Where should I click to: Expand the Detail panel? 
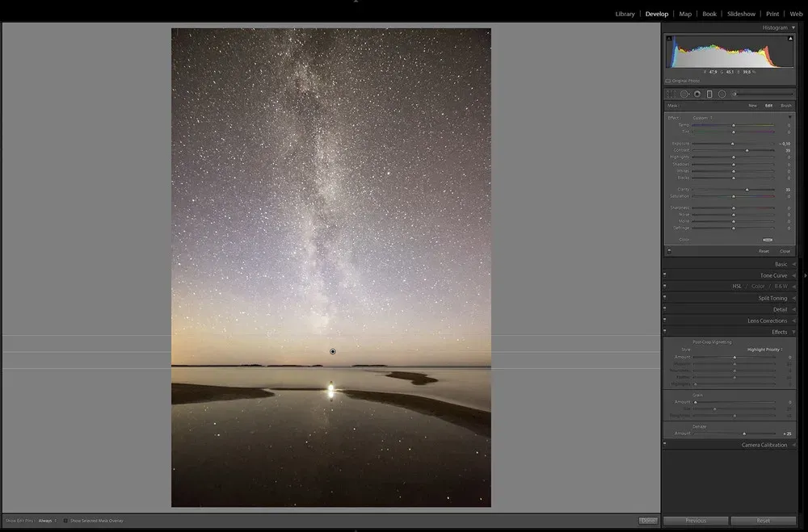[x=793, y=309]
